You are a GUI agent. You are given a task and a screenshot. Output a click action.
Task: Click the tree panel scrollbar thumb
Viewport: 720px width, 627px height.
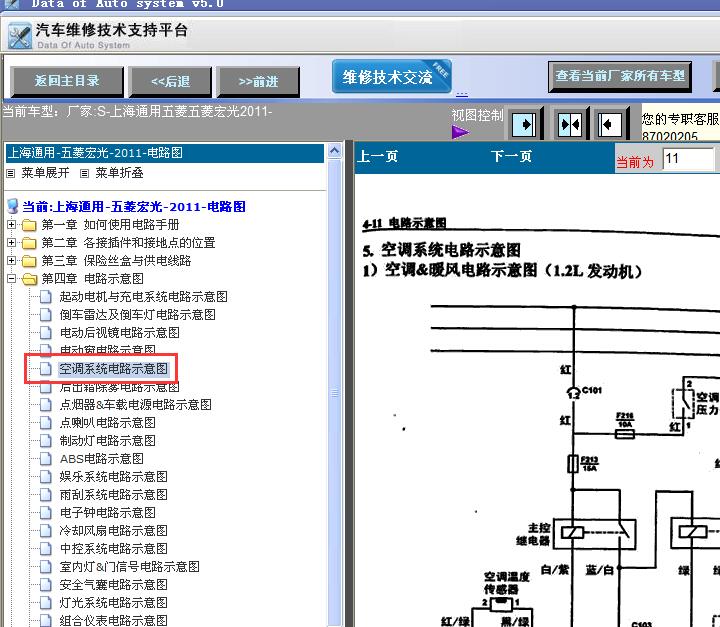click(335, 393)
